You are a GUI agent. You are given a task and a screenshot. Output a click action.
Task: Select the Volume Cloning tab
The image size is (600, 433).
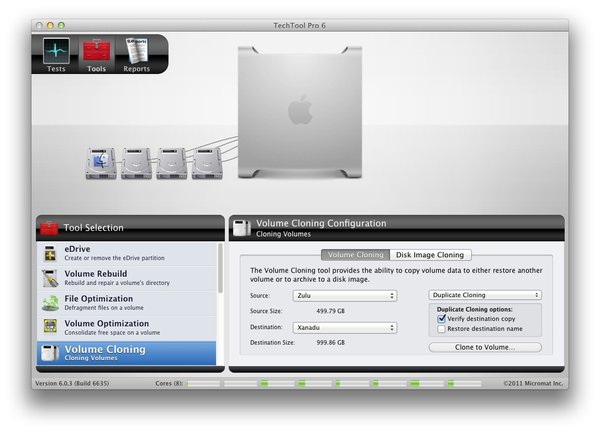356,255
